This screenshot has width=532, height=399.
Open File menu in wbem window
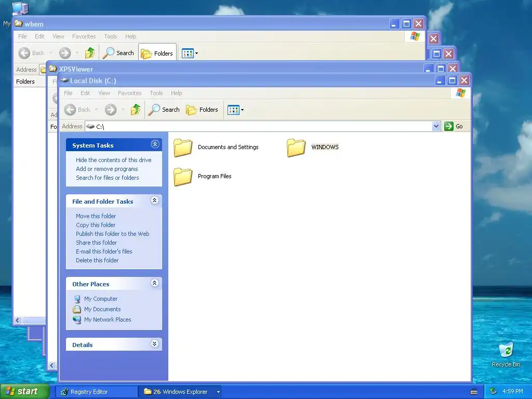[x=22, y=36]
